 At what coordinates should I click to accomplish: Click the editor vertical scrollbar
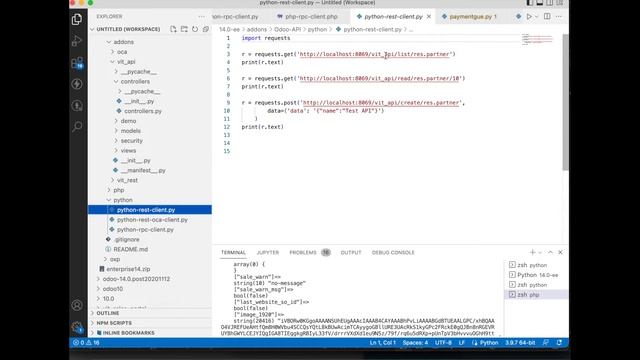[x=565, y=102]
